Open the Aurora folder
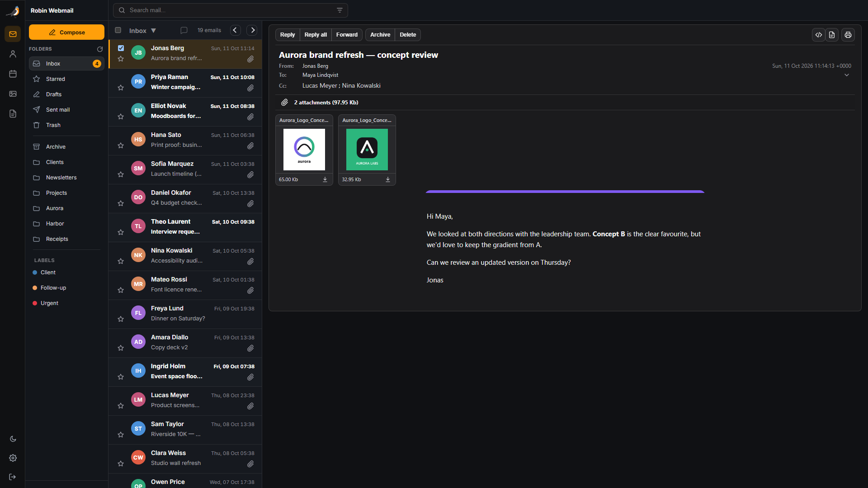 click(66, 208)
